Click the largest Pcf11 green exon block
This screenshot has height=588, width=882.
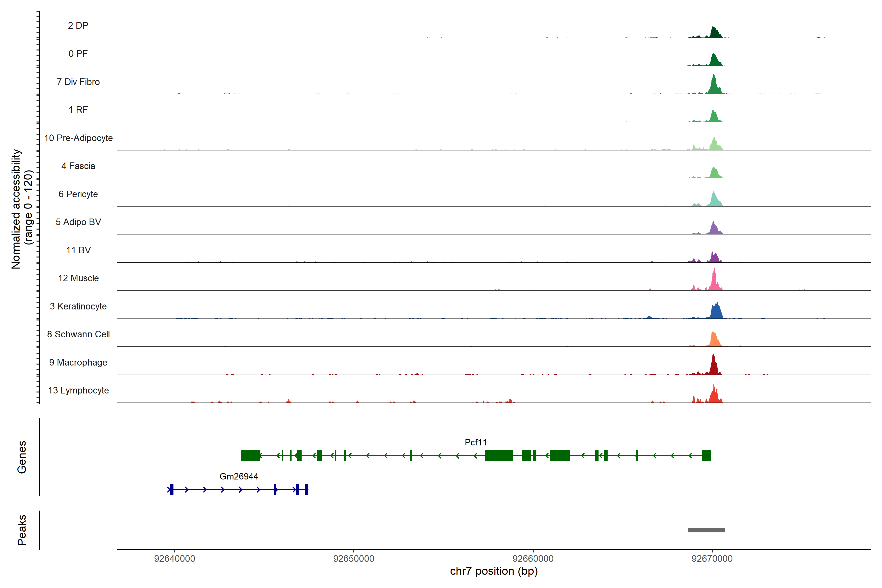(498, 455)
